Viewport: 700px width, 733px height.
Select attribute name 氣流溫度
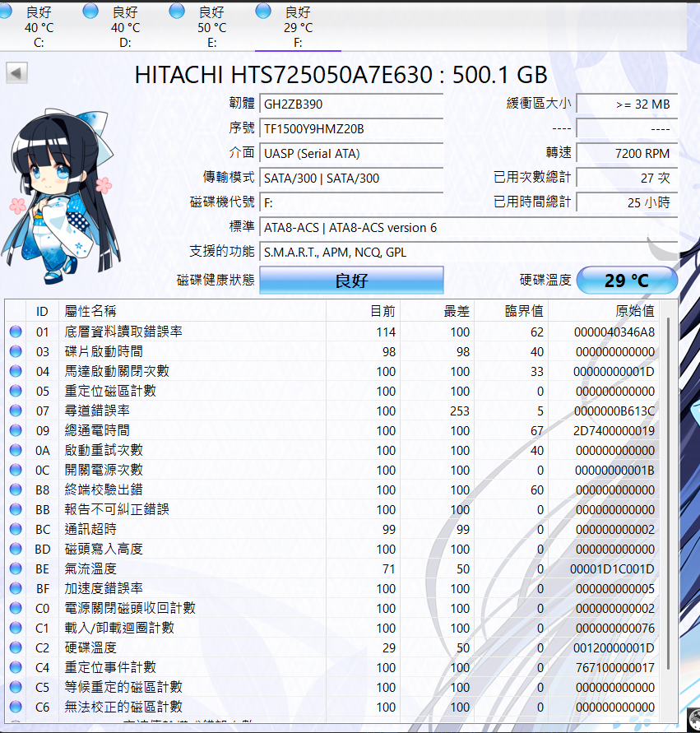tap(90, 568)
